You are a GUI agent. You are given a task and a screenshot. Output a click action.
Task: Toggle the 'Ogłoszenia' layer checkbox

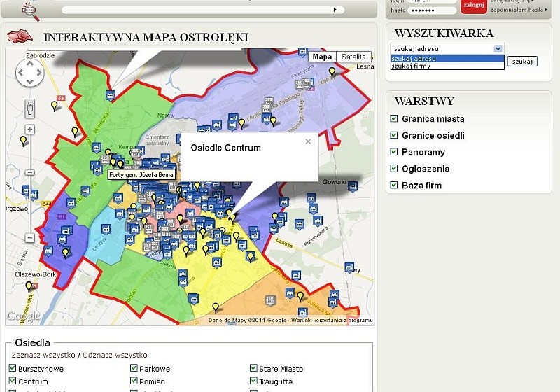[x=394, y=168]
